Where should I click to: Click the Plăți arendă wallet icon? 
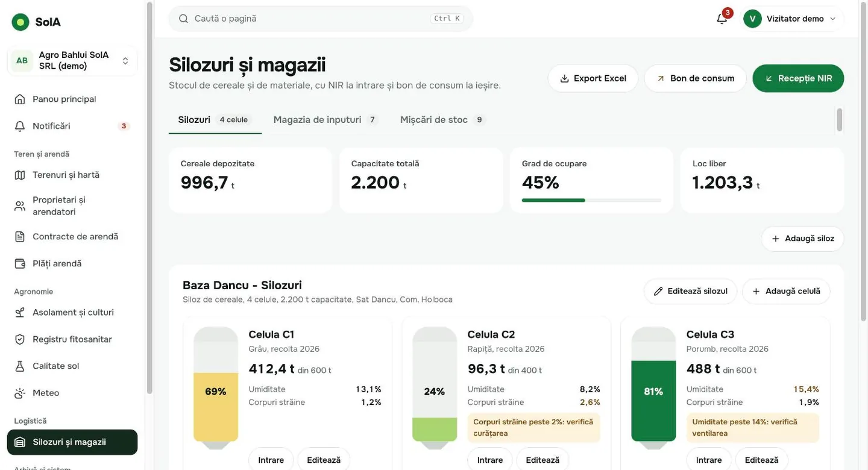20,263
